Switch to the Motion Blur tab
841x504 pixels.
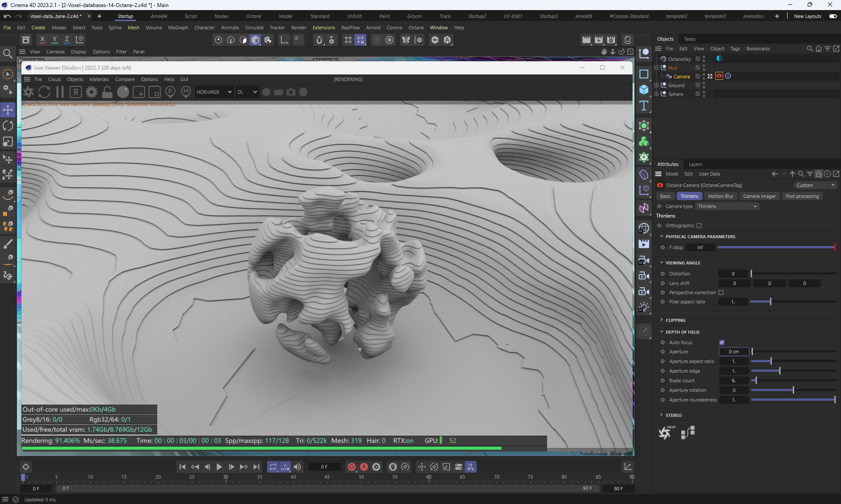tap(721, 196)
